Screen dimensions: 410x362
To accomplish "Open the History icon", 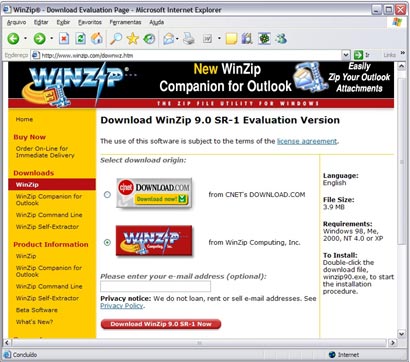I will pos(149,39).
